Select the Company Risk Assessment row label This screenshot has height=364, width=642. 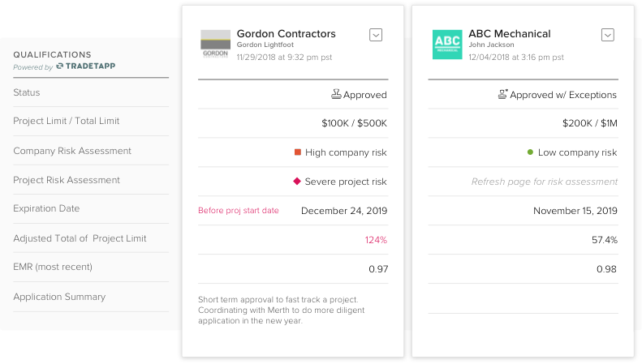72,151
